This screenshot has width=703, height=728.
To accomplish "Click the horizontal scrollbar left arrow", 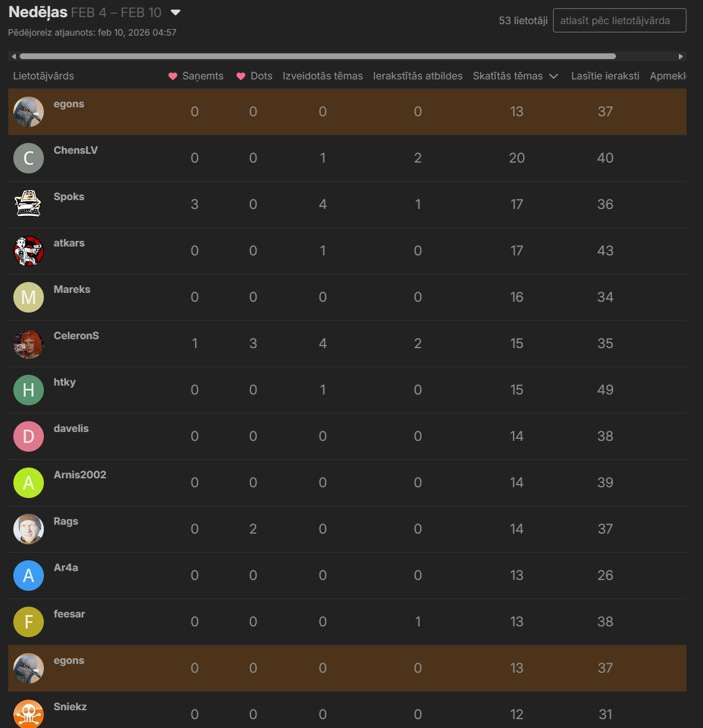I will [x=14, y=57].
